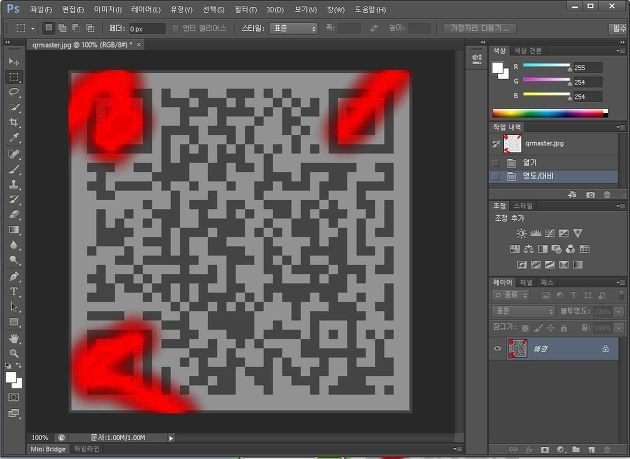The height and width of the screenshot is (459, 630).
Task: Select the Crop tool
Action: (x=14, y=123)
